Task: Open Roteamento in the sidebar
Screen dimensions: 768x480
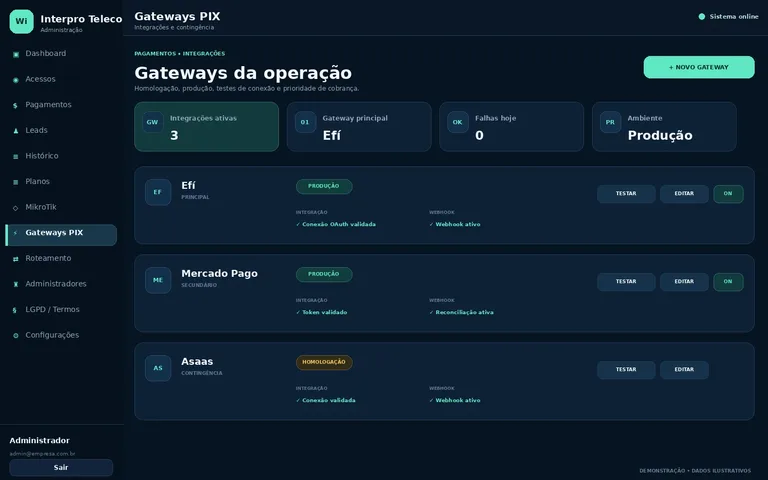Action: [x=61, y=258]
